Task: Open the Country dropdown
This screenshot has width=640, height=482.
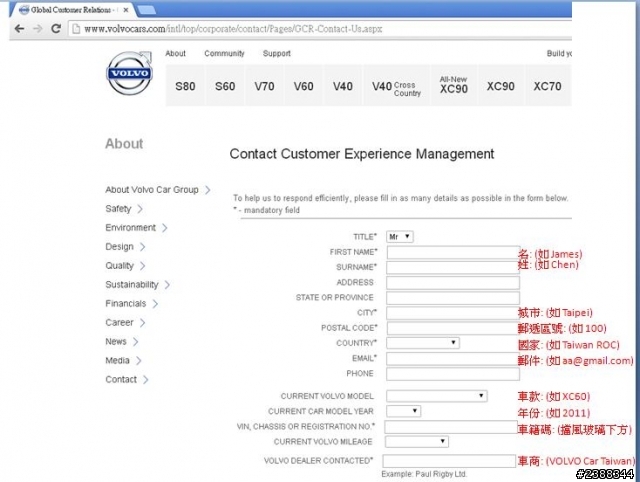Action: 423,343
